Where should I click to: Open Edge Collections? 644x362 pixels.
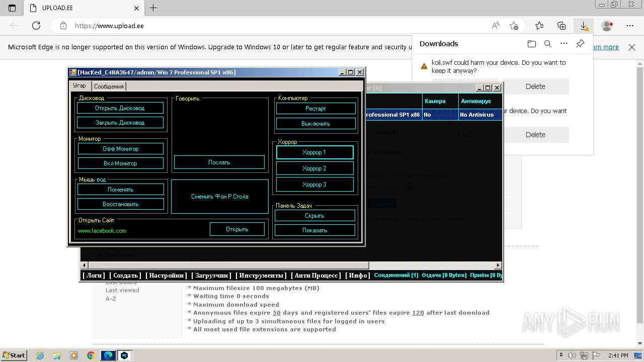561,26
